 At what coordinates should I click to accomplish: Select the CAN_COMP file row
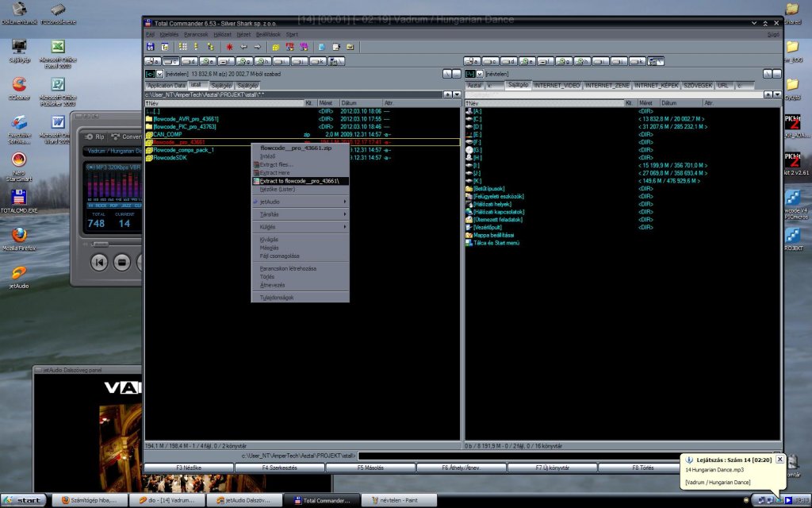[x=302, y=134]
